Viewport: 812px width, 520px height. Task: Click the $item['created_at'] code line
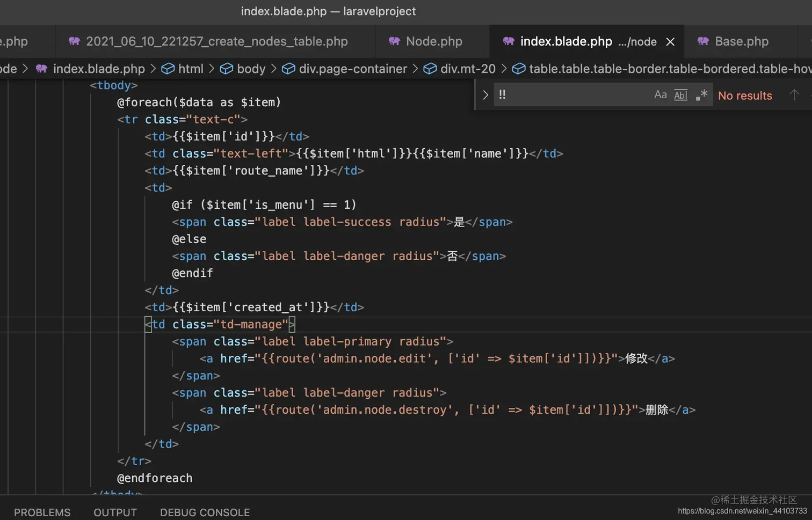tap(254, 307)
